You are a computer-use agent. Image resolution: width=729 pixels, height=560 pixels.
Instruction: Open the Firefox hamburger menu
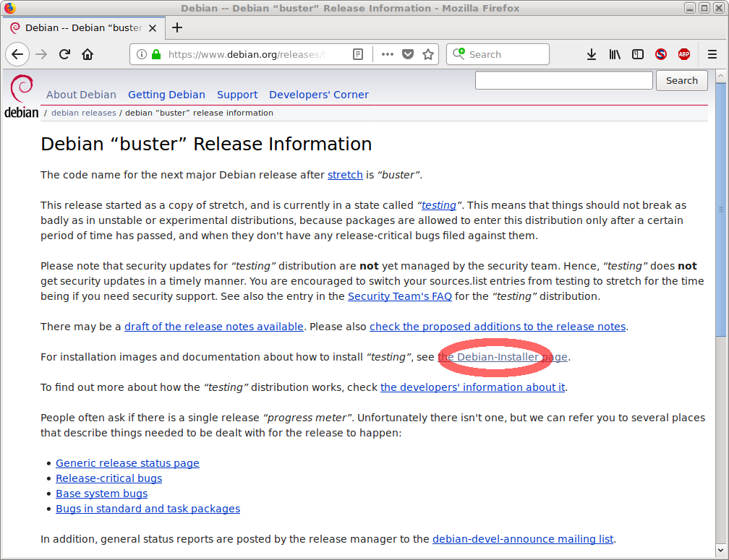[x=712, y=54]
